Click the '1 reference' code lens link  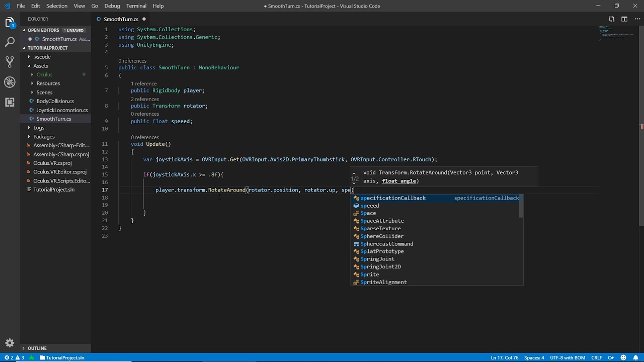click(144, 83)
